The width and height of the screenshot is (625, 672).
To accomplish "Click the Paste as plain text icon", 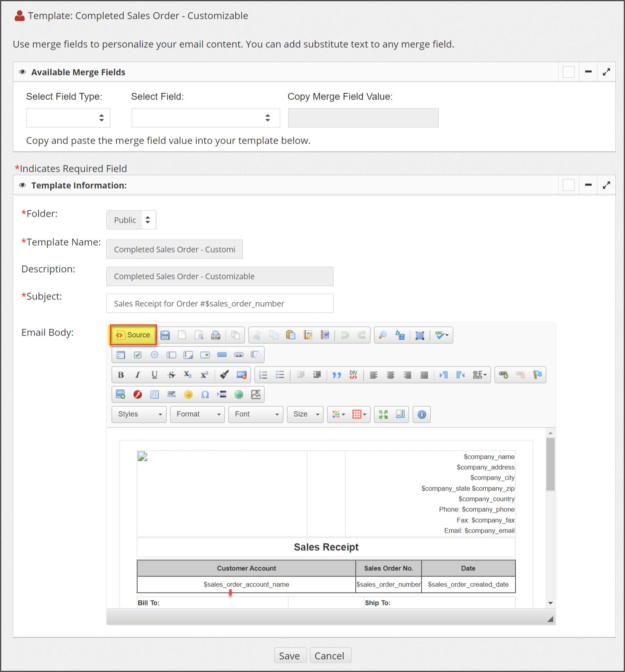I will 308,335.
